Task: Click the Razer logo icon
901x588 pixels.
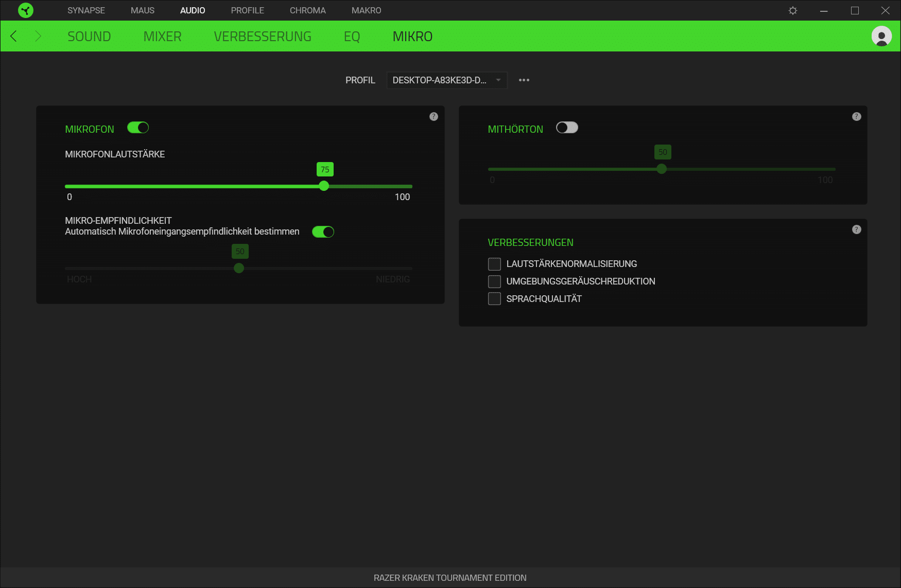Action: click(x=25, y=10)
